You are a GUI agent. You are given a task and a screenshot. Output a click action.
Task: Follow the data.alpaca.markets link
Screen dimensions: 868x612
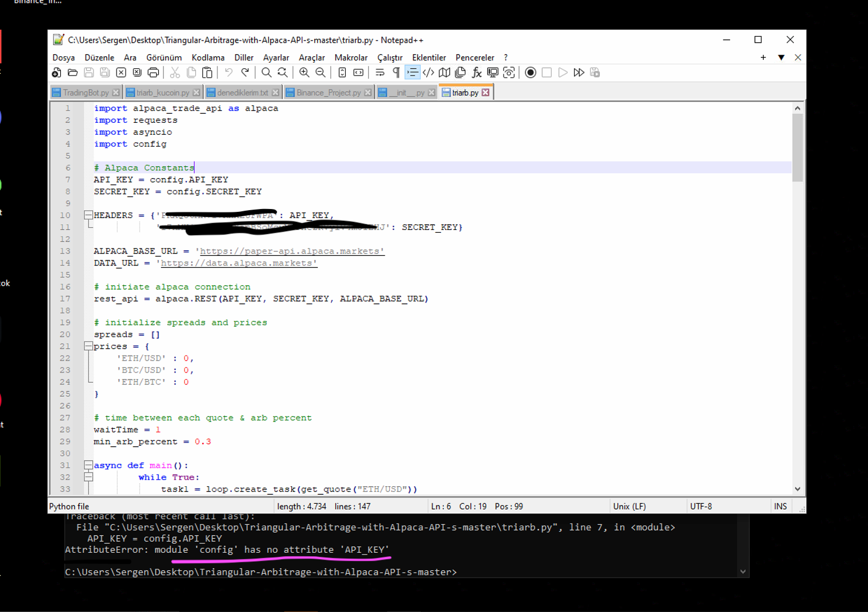click(x=239, y=263)
